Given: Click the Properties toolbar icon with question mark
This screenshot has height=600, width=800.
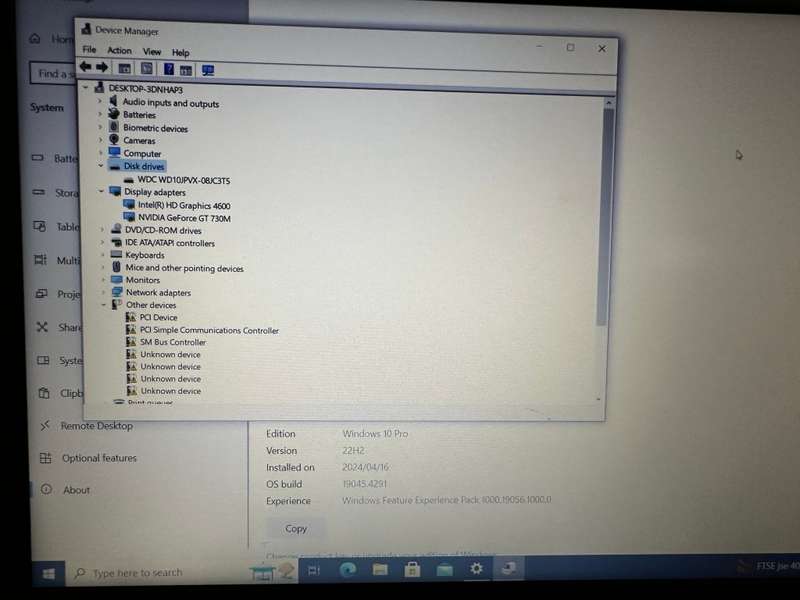Looking at the screenshot, I should coord(168,69).
